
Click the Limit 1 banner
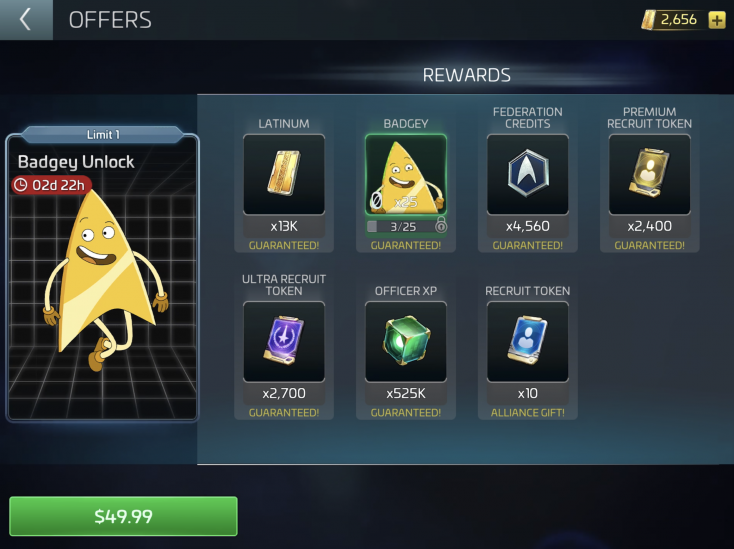pos(103,135)
